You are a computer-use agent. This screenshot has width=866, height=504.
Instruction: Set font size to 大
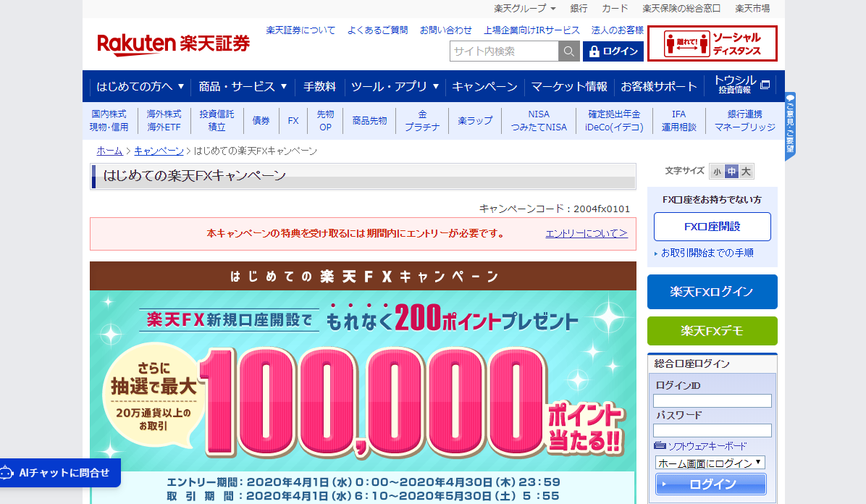pos(746,172)
